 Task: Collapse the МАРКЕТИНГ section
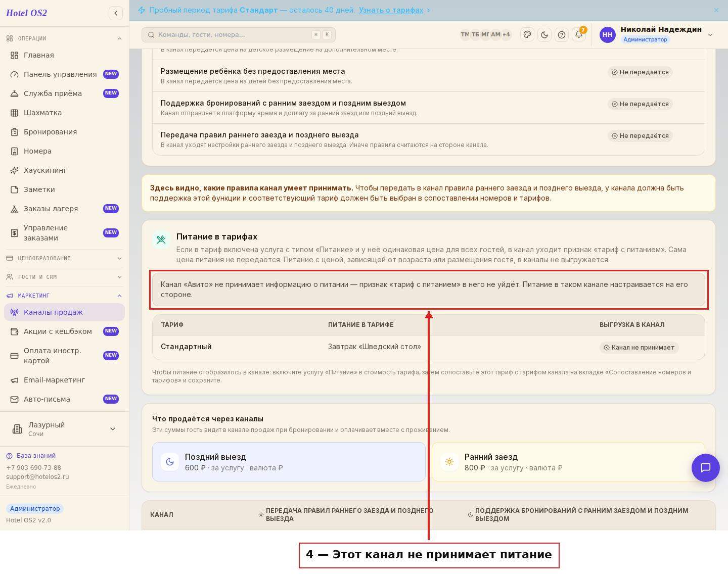pyautogui.click(x=64, y=296)
